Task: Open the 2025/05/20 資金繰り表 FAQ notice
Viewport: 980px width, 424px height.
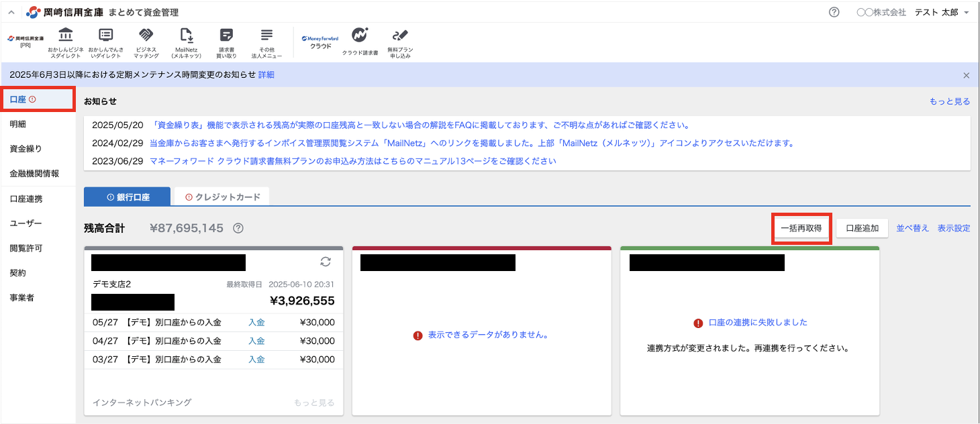Action: point(421,125)
